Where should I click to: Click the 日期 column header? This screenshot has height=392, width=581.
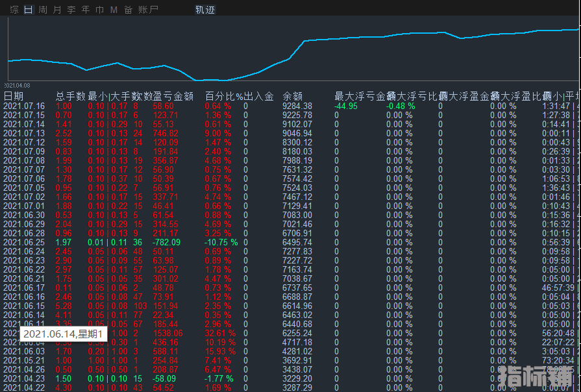pos(13,96)
